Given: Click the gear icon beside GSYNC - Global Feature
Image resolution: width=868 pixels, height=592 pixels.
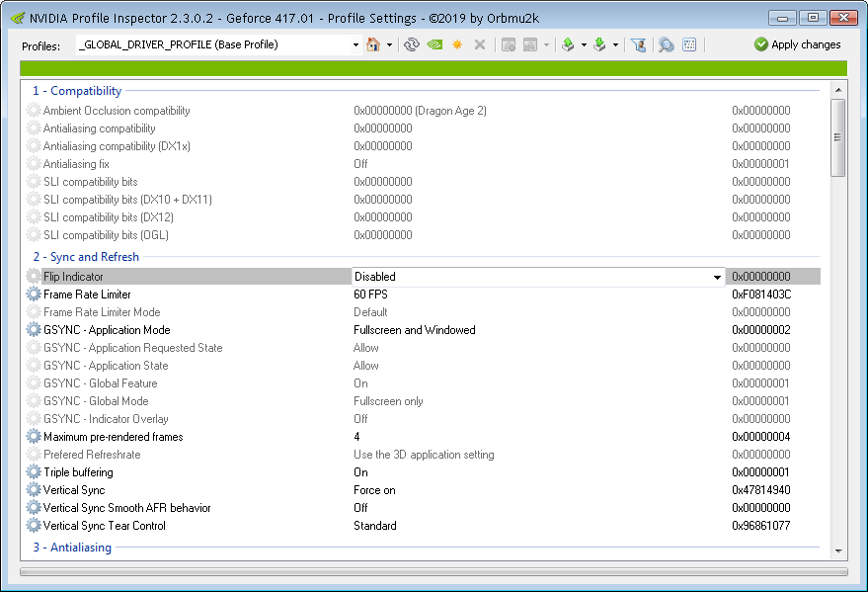Looking at the screenshot, I should [x=34, y=382].
